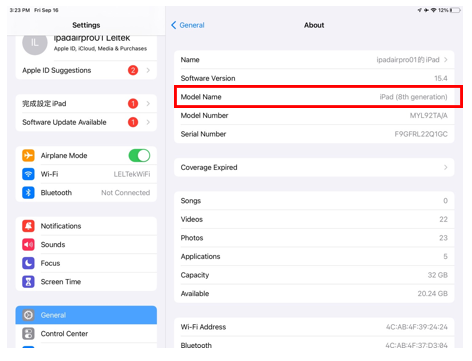Tap the Screen Time hourglass icon
Viewport: 472px width, 361px height.
28,282
